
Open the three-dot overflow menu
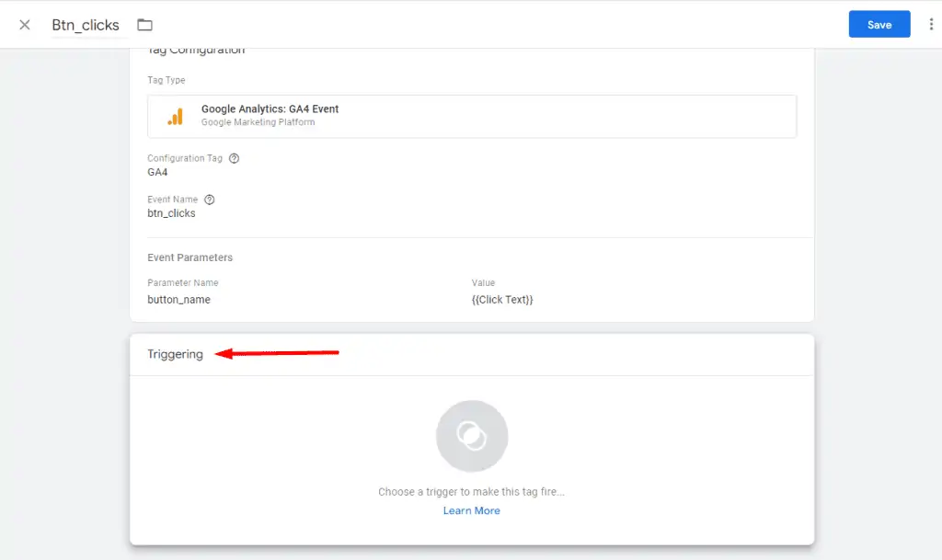[x=930, y=24]
